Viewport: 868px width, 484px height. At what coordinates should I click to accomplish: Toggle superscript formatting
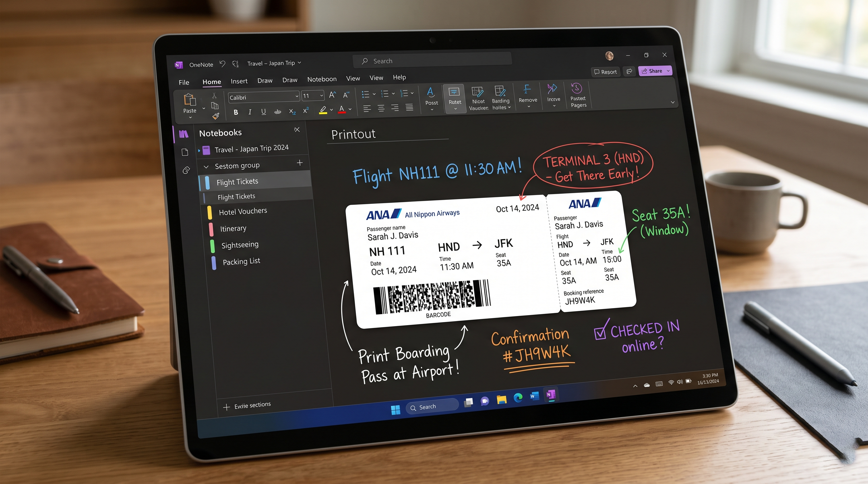[x=306, y=110]
